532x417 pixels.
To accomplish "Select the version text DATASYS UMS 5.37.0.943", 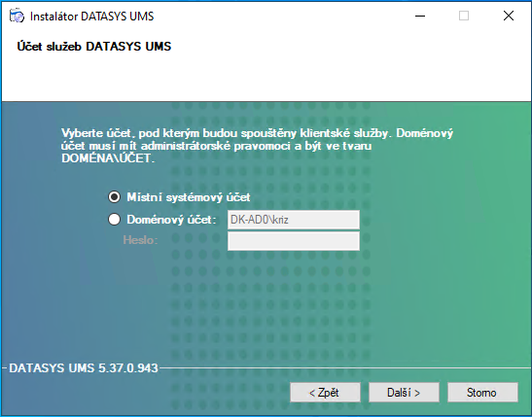I will 84,368.
